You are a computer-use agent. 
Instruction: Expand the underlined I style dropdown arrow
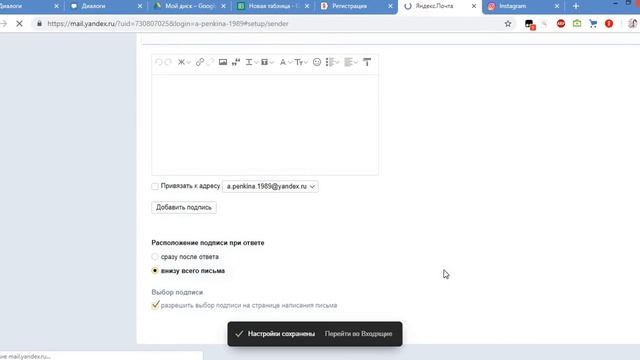(256, 62)
